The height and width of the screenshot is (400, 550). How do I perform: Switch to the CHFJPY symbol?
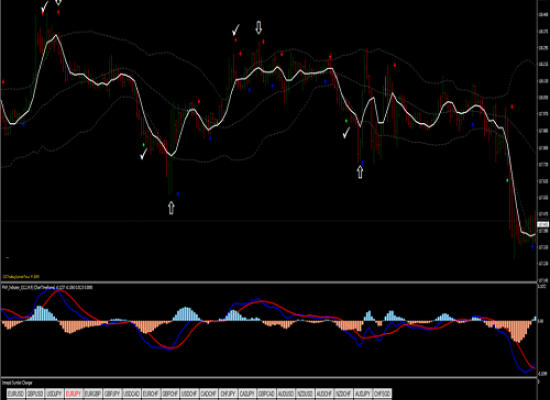[228, 394]
